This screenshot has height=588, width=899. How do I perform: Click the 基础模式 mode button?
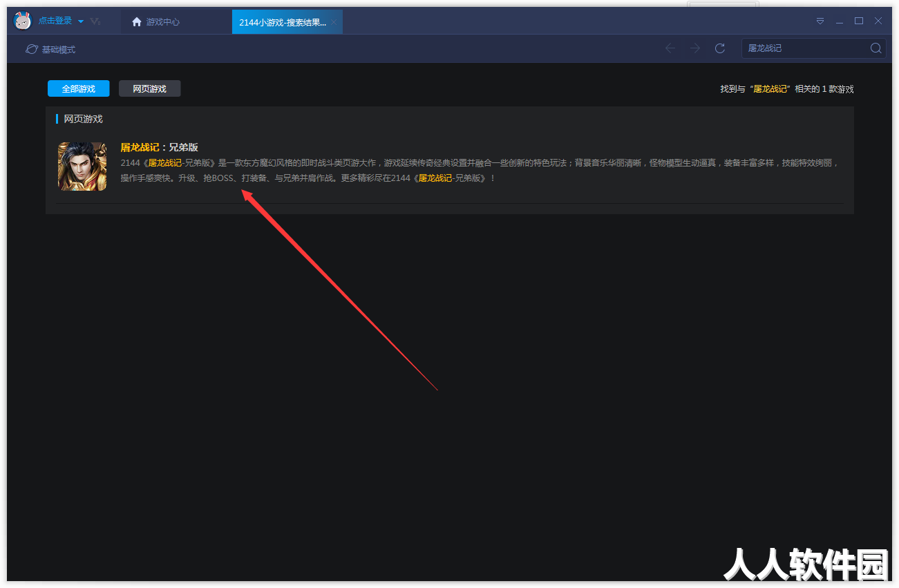(50, 49)
